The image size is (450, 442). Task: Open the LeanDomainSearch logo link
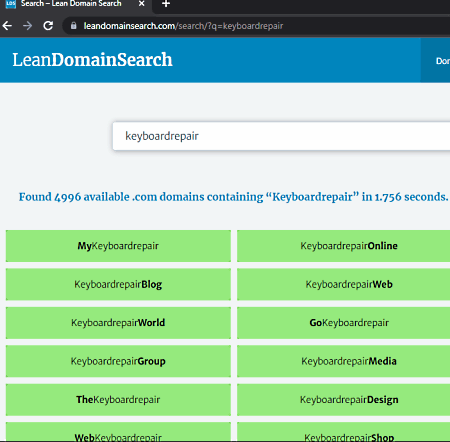coord(92,60)
